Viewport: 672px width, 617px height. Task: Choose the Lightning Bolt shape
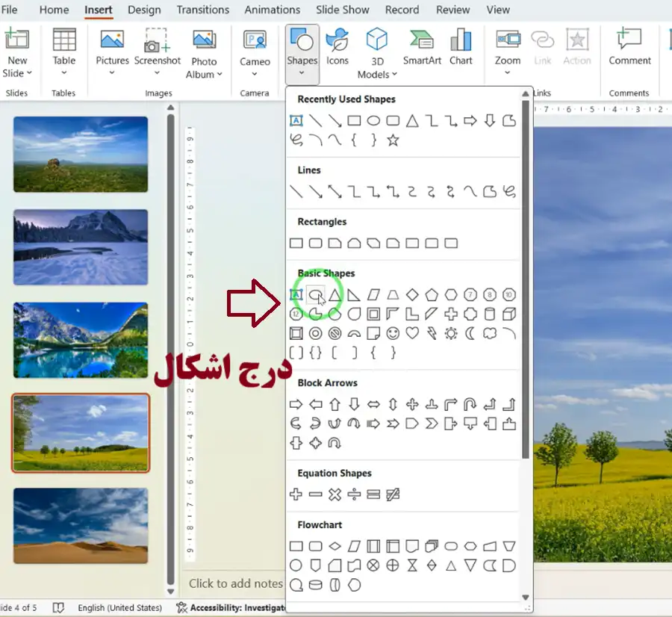[x=432, y=333]
